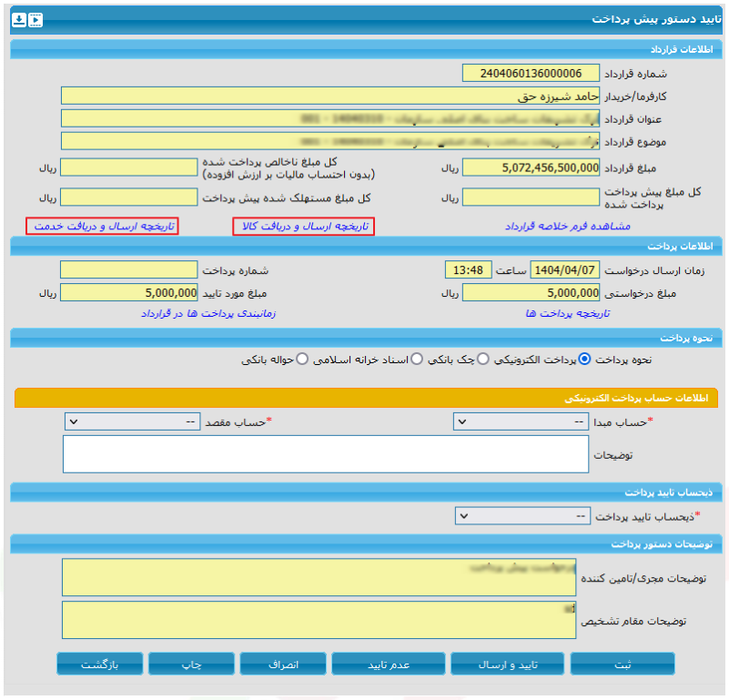
Task: Click the انصراف button
Action: tap(283, 664)
